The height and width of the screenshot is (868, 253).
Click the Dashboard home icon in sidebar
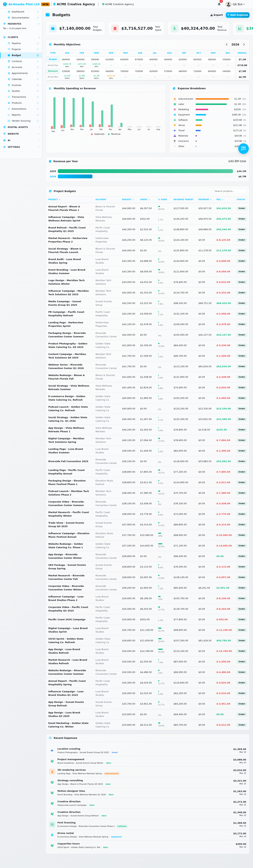click(9, 12)
